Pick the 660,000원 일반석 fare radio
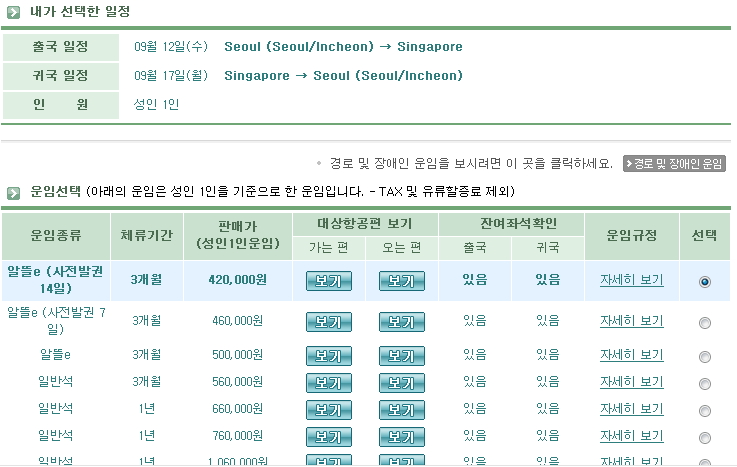 click(705, 410)
